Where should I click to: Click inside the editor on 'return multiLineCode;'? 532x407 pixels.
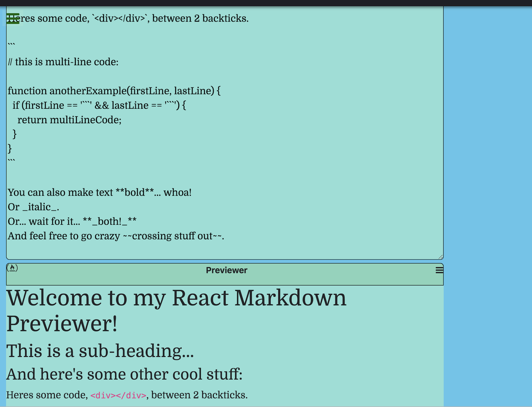pos(70,120)
